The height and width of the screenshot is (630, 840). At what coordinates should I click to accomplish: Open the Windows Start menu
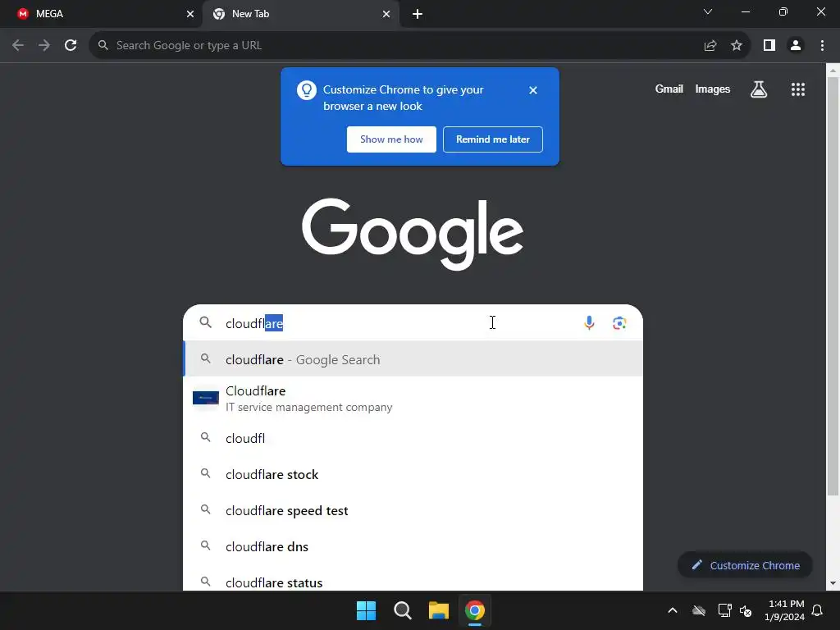(x=367, y=610)
